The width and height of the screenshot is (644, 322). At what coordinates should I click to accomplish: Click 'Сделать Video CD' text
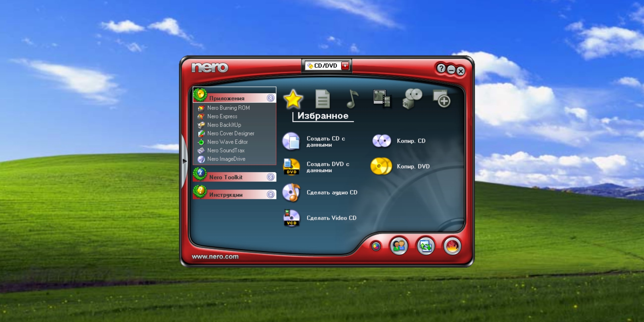click(331, 218)
